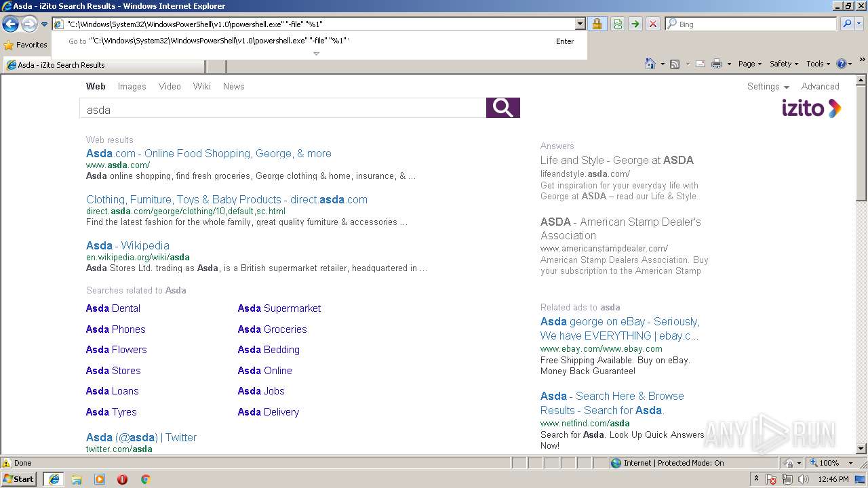Click the 100% zoom level button
The height and width of the screenshot is (488, 868).
pos(824,463)
